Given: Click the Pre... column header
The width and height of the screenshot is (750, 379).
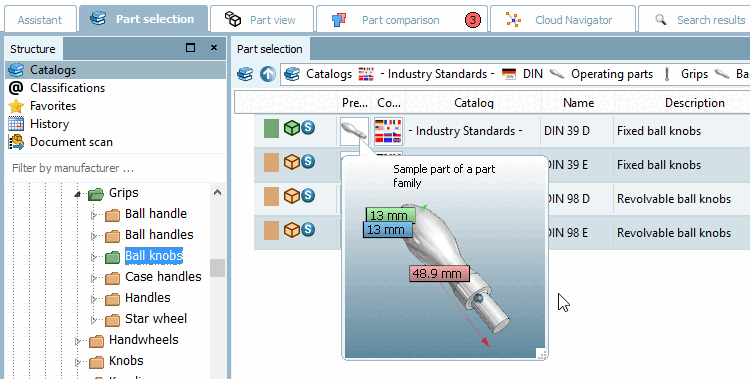Looking at the screenshot, I should [x=355, y=103].
